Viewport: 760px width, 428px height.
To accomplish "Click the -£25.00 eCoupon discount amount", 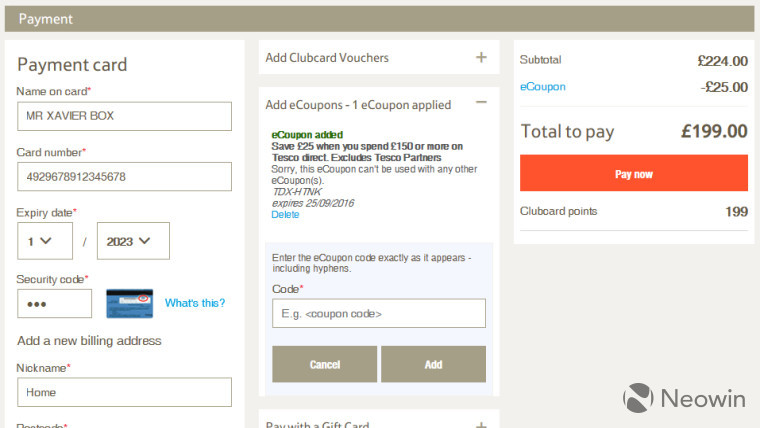I will click(x=724, y=87).
